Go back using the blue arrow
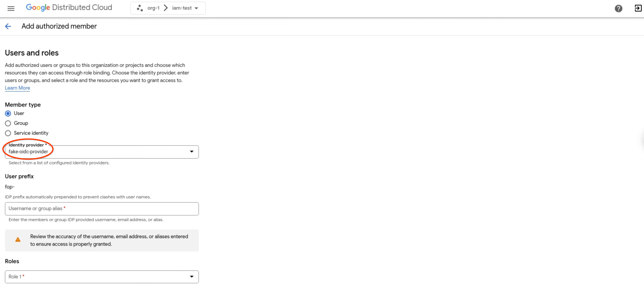Screen dimensions: 644x285 (x=8, y=26)
